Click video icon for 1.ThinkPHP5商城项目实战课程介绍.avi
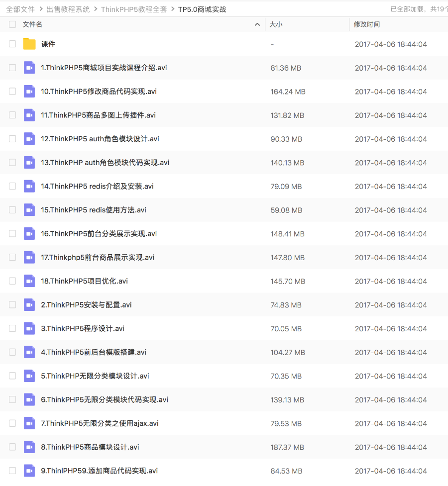 click(x=29, y=68)
